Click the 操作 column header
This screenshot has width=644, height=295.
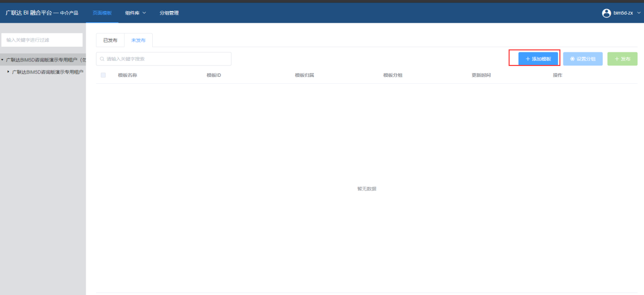click(x=558, y=75)
